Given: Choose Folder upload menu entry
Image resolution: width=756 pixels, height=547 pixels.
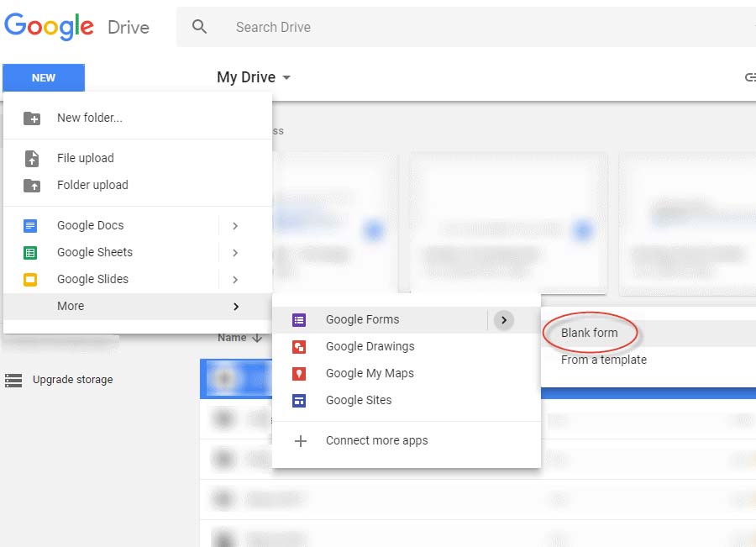Looking at the screenshot, I should click(x=138, y=185).
